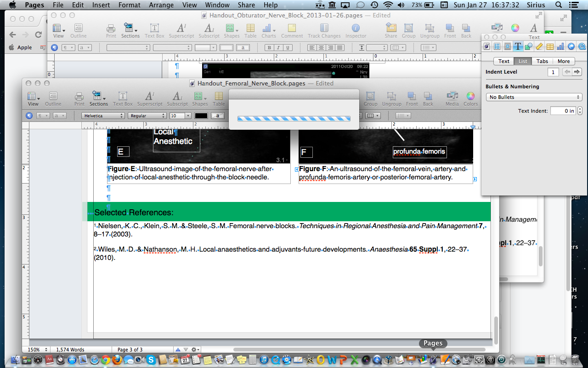Switch to More tab in Text inspector
The width and height of the screenshot is (588, 368).
coord(564,61)
